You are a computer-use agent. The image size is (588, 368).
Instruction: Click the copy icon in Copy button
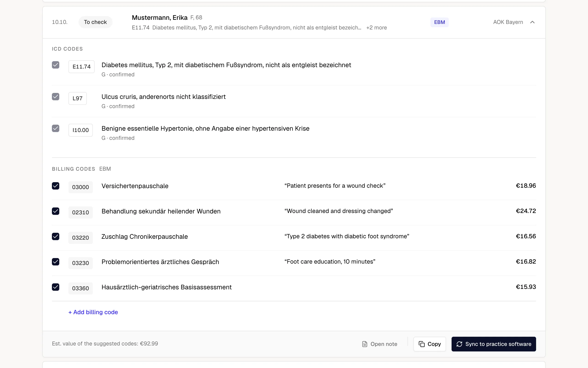point(421,344)
